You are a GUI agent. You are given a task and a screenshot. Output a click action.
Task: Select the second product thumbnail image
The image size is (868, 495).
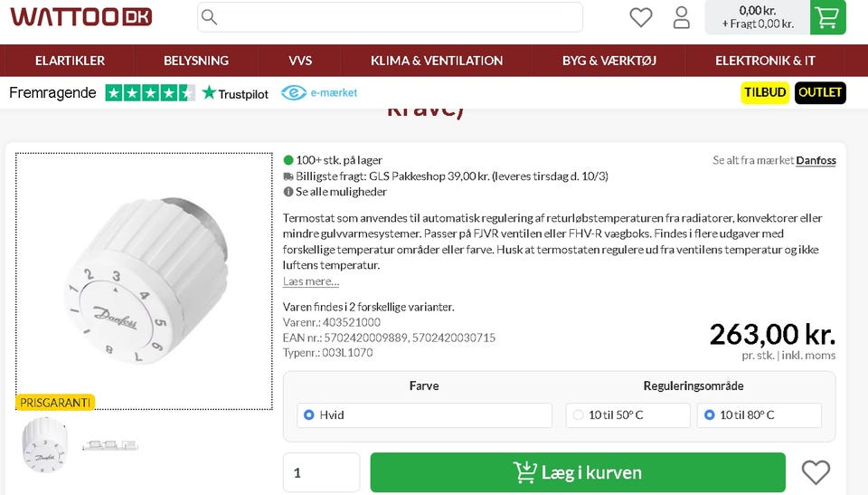coord(109,444)
